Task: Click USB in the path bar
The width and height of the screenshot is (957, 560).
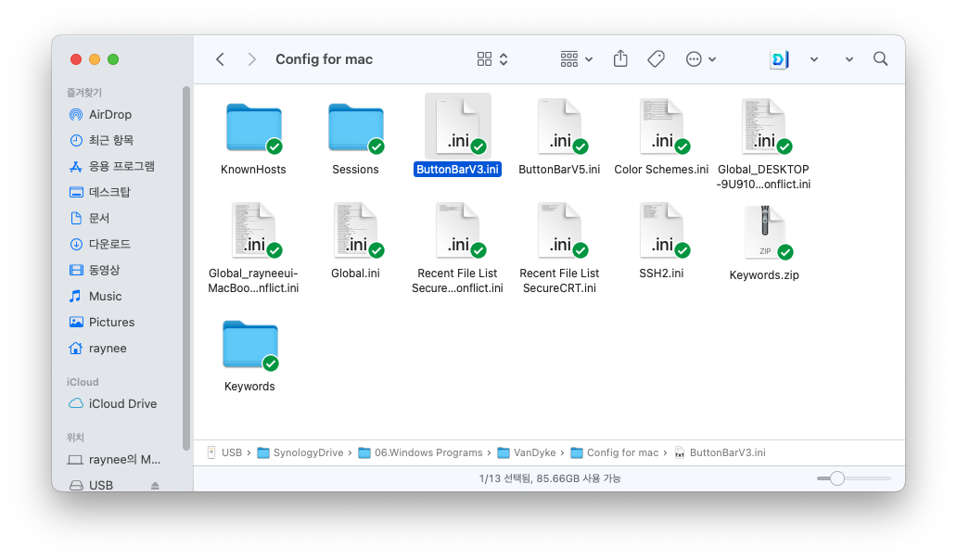Action: coord(226,452)
